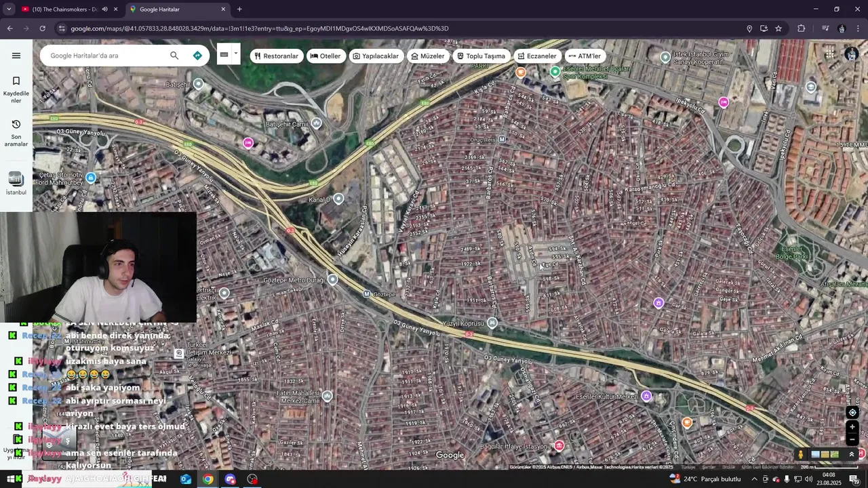Filter map by ATM'ler
Screen dimensions: 868x488
585,56
